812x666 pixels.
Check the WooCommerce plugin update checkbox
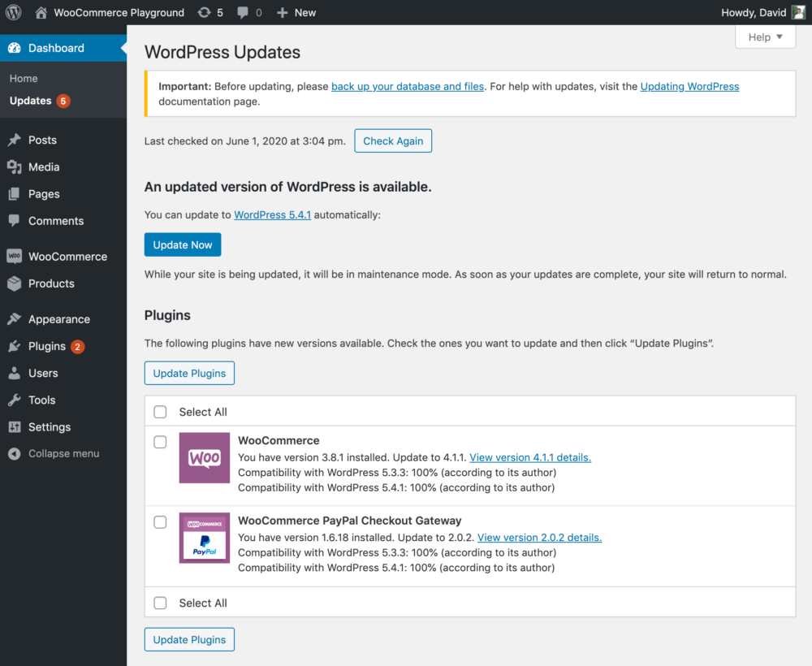(x=160, y=442)
